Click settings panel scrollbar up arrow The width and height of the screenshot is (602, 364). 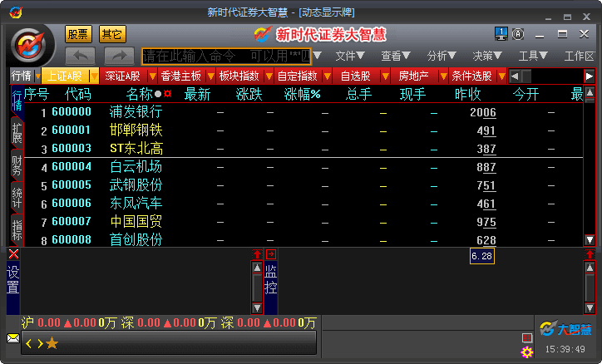[257, 268]
